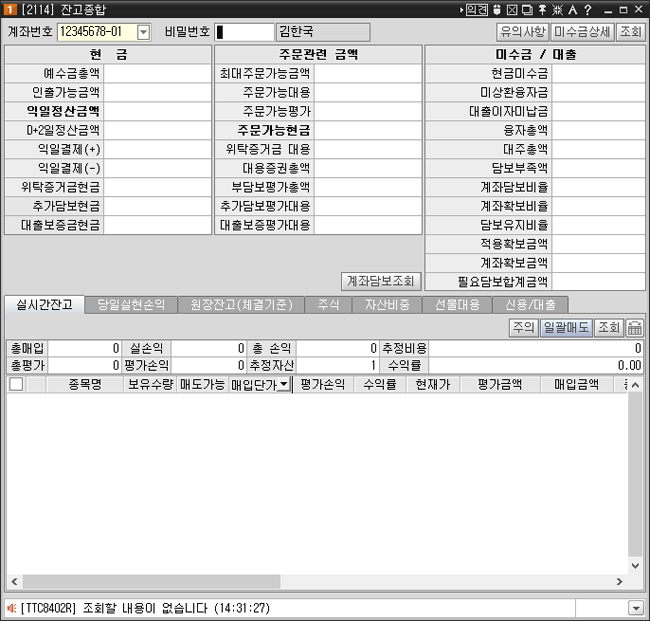Select the 신용/대출 tab
650x621 pixels.
click(x=530, y=304)
